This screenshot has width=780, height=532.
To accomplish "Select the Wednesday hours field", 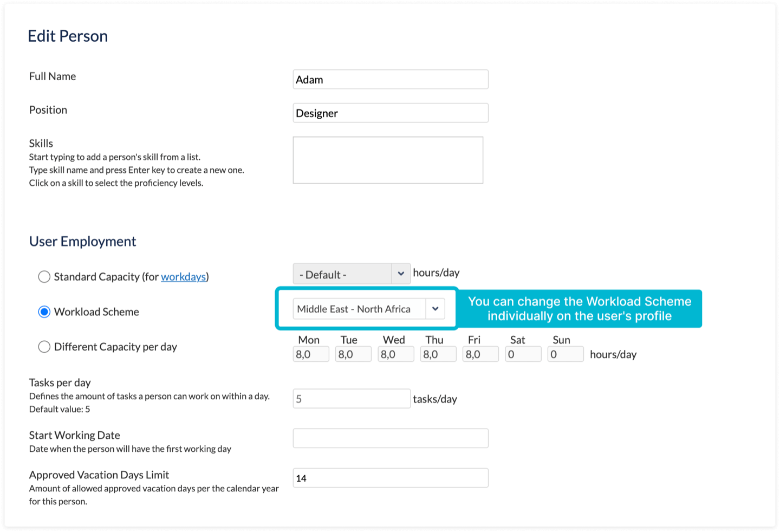I will click(x=395, y=354).
